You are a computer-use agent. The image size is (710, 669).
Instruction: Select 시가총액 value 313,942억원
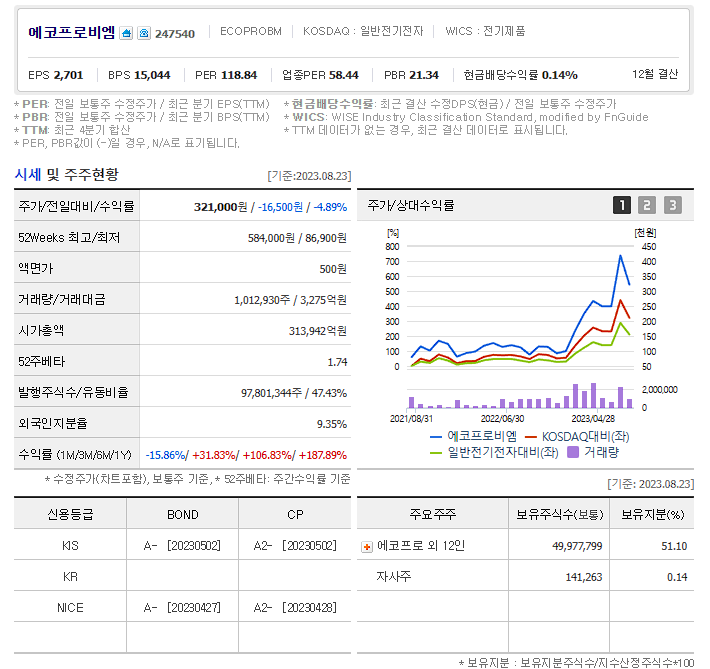(x=318, y=331)
